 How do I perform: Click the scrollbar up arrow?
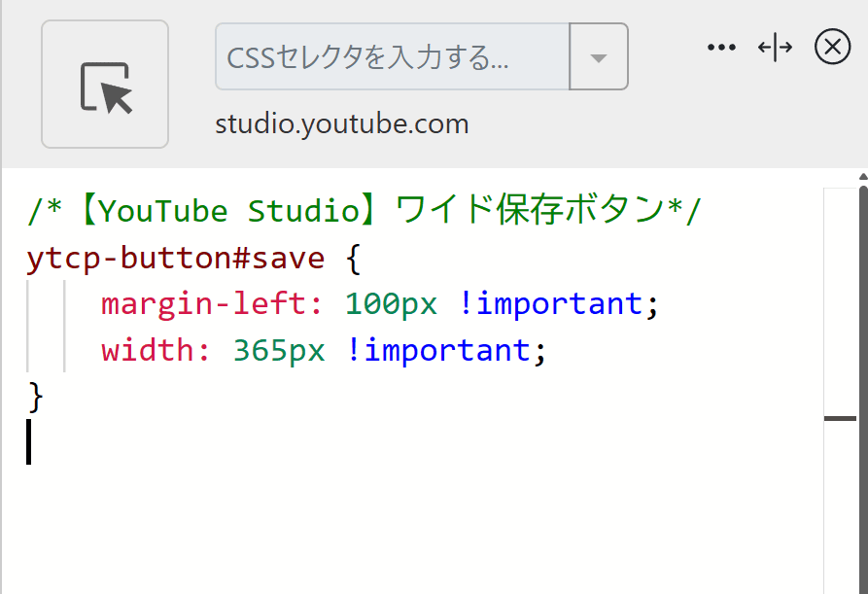(859, 177)
